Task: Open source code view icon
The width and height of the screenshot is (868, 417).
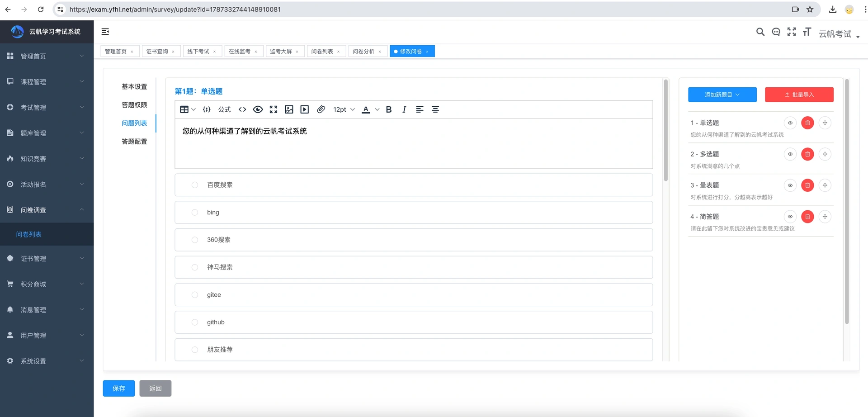Action: point(242,109)
